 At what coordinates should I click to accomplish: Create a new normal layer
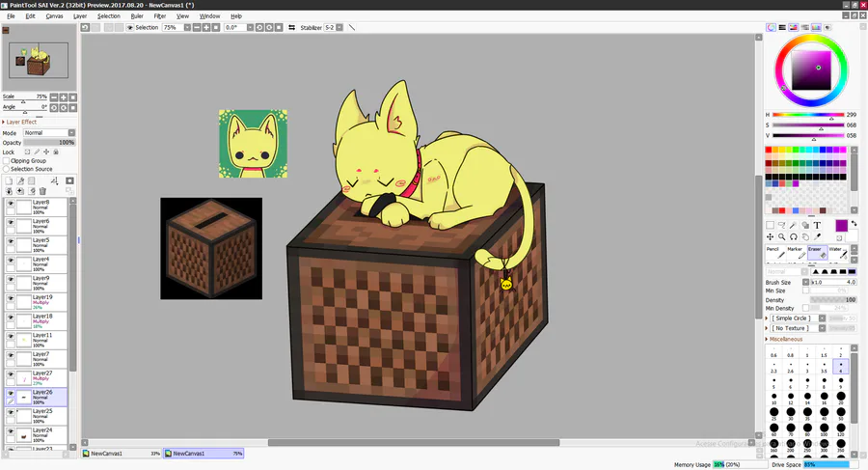[x=9, y=180]
